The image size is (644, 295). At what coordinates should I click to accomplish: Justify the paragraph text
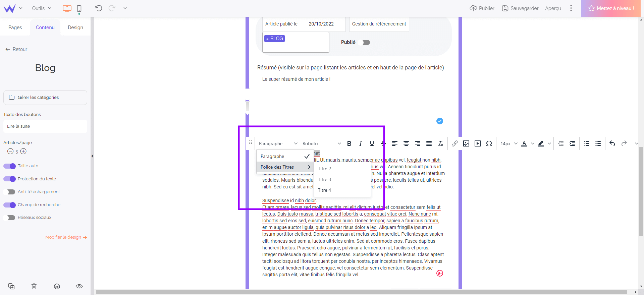pos(429,143)
